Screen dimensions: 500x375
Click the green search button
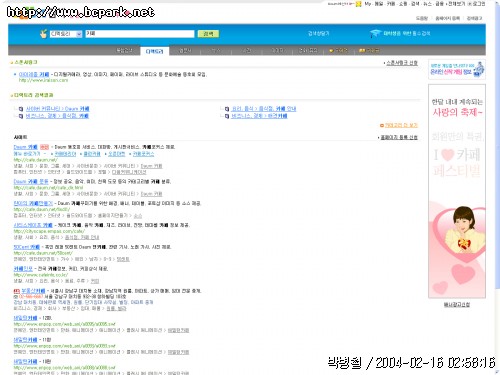[208, 34]
